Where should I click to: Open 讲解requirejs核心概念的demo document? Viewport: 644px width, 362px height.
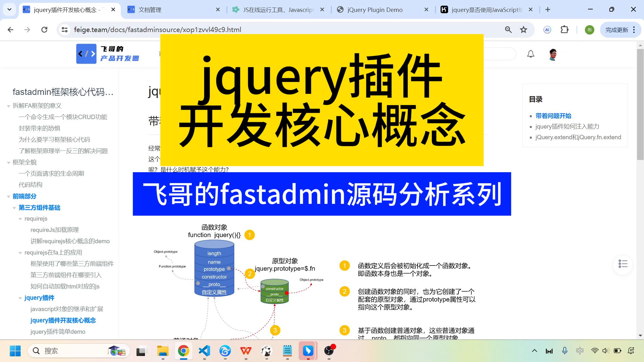point(70,241)
